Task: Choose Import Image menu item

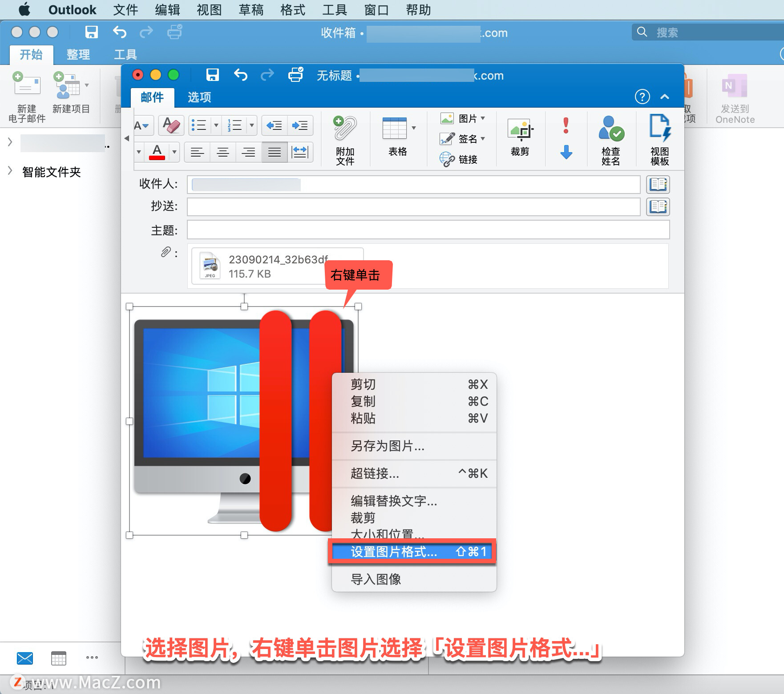Action: tap(414, 579)
